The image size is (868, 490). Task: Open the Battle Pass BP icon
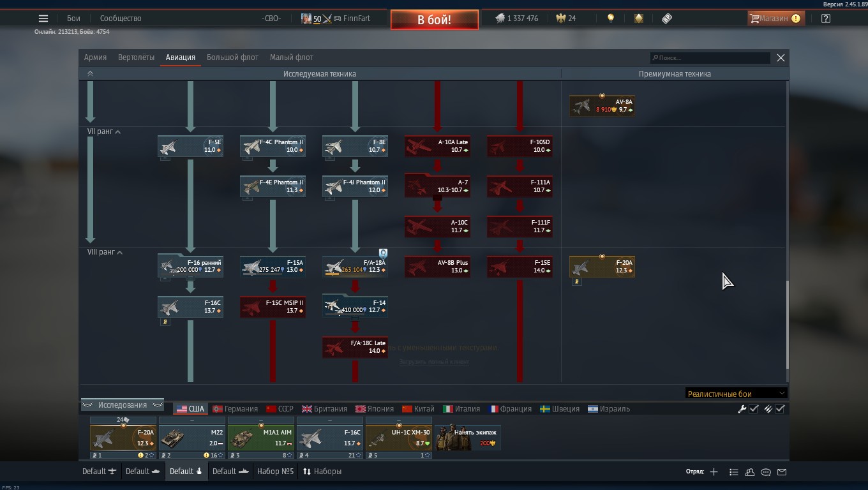[667, 19]
